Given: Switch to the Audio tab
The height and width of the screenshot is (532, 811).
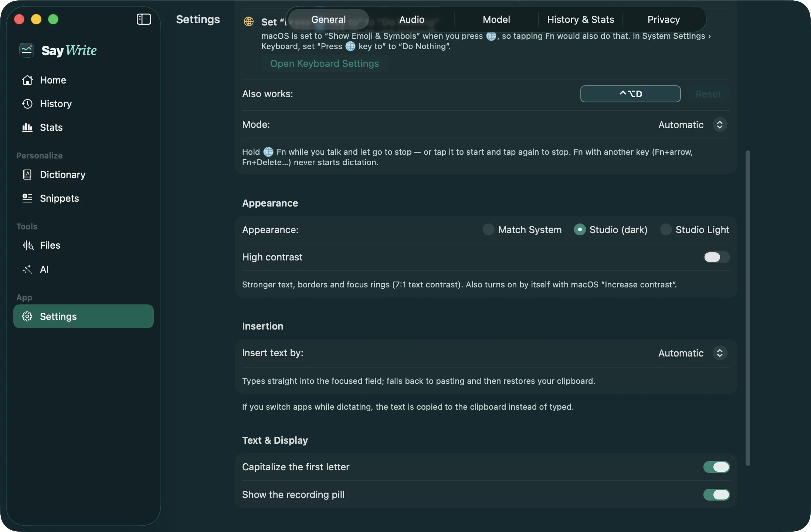Looking at the screenshot, I should 412,19.
